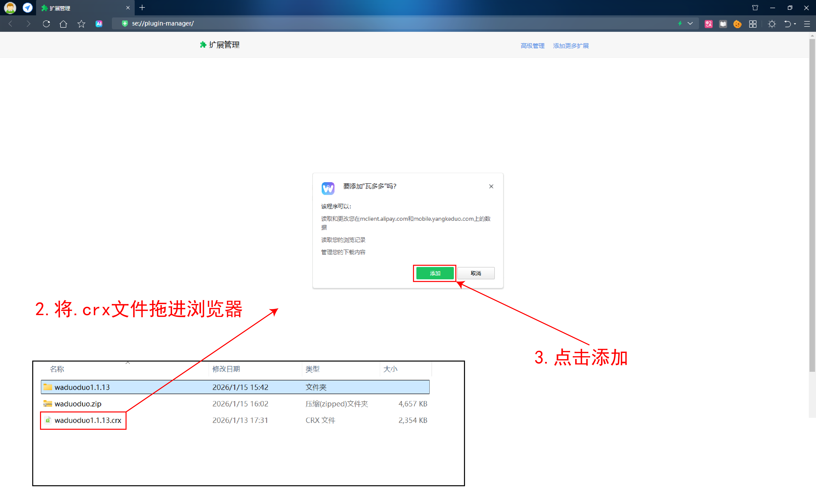
Task: Expand the address bar dropdown chevron
Action: coord(690,23)
